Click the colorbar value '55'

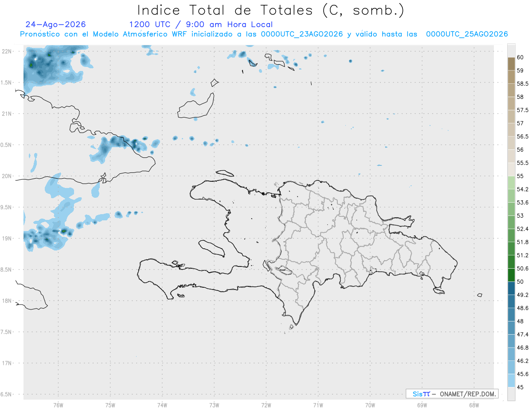520,176
